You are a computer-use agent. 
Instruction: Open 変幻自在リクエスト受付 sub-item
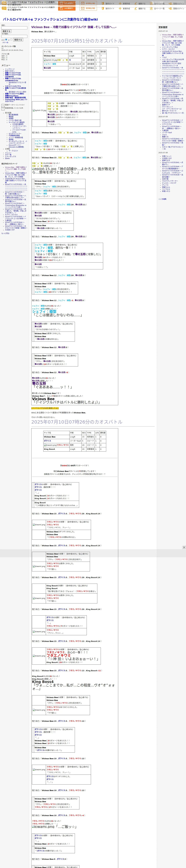click(17, 92)
